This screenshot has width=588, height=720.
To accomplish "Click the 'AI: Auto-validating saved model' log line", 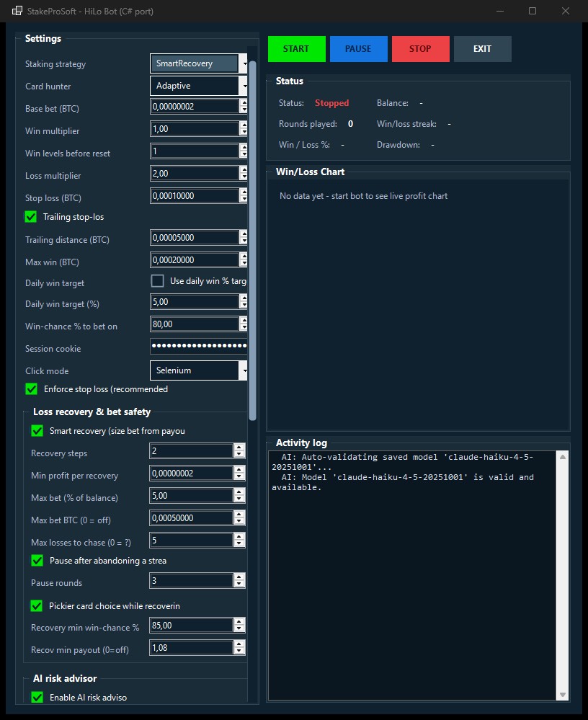I will click(403, 462).
